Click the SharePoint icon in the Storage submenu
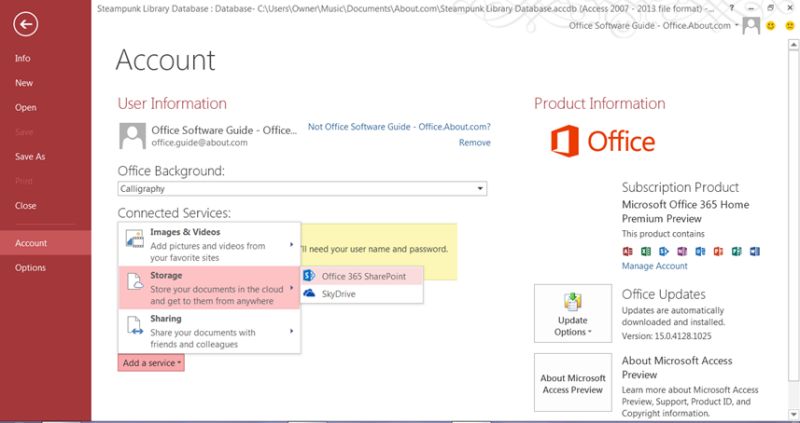The image size is (800, 423). click(x=309, y=276)
